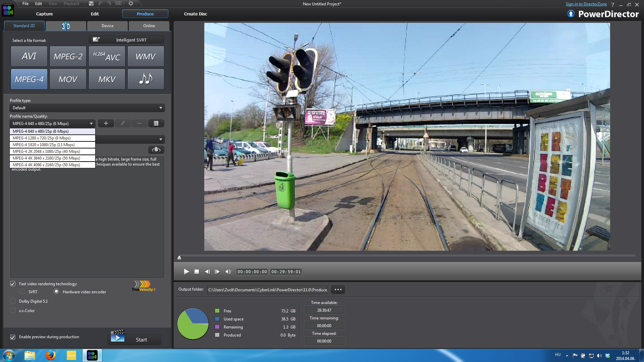
Task: Expand the Profile type Default dropdown
Action: (87, 108)
